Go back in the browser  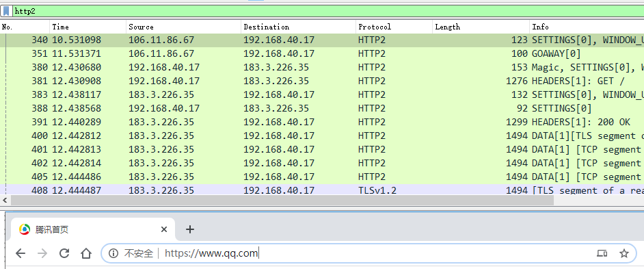[20, 253]
